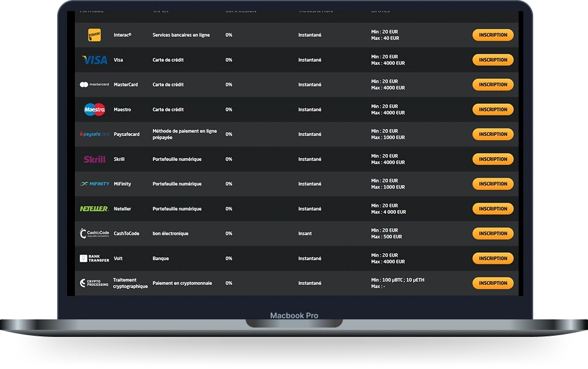Click 'Instantané' in Maestro row
This screenshot has width=588, height=369.
[x=310, y=109]
